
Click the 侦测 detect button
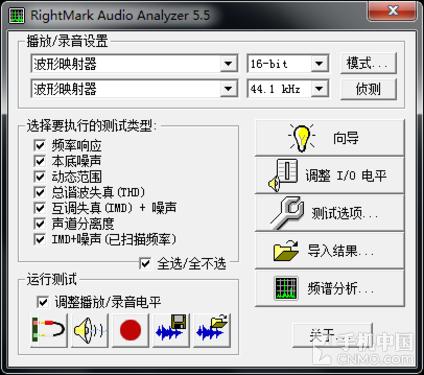tap(368, 89)
